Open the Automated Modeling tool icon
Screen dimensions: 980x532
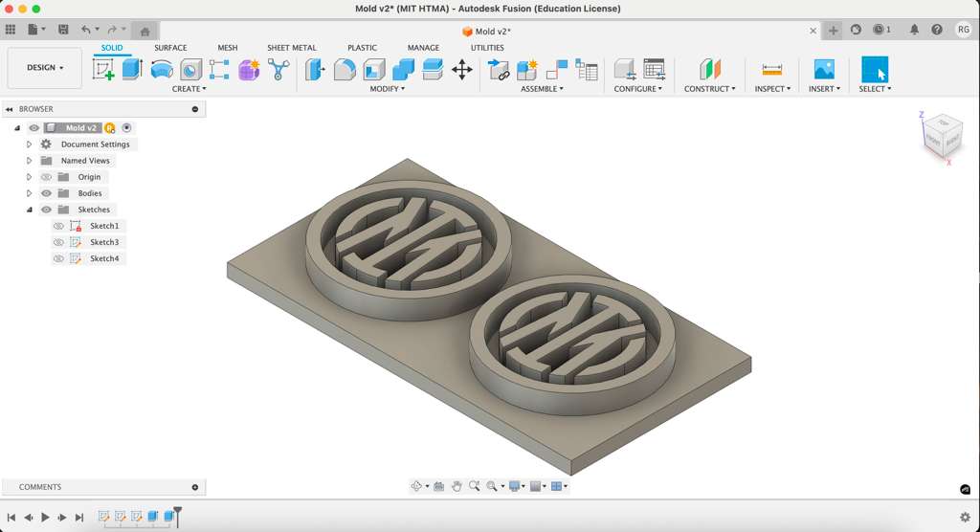[x=278, y=70]
